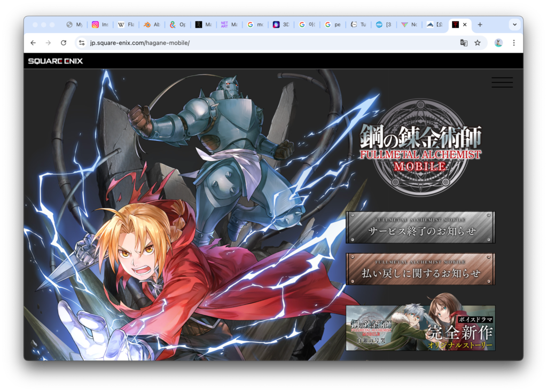Screen dimensions: 547x392
Task: Click the 払い戻しに関するお知らせ button
Action: coord(420,269)
